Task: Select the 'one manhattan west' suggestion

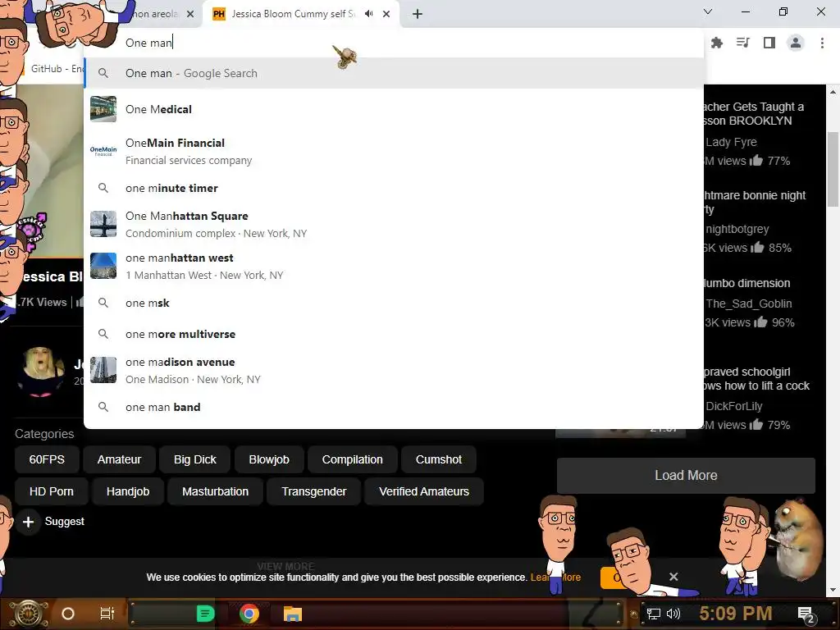Action: click(x=394, y=267)
